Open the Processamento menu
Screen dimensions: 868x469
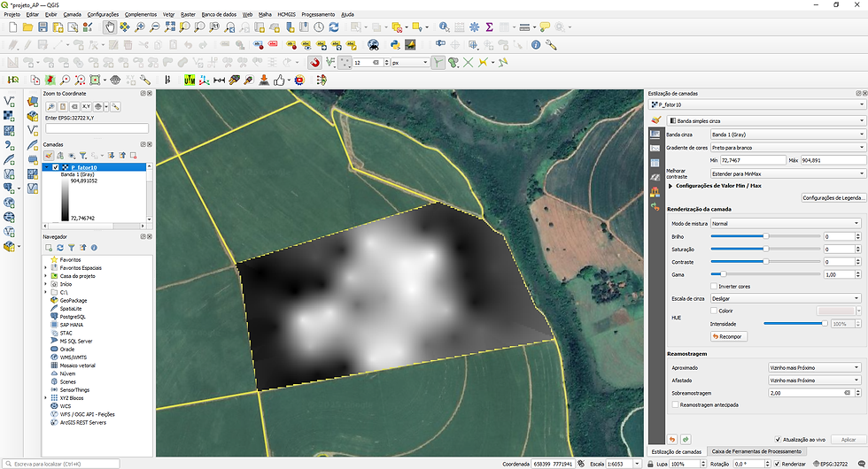click(318, 14)
